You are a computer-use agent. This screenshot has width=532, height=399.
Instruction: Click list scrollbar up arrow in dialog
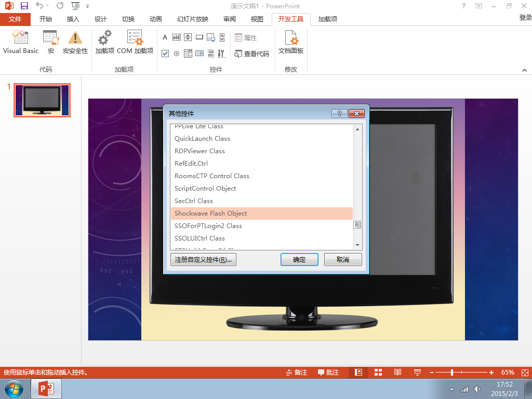click(357, 129)
